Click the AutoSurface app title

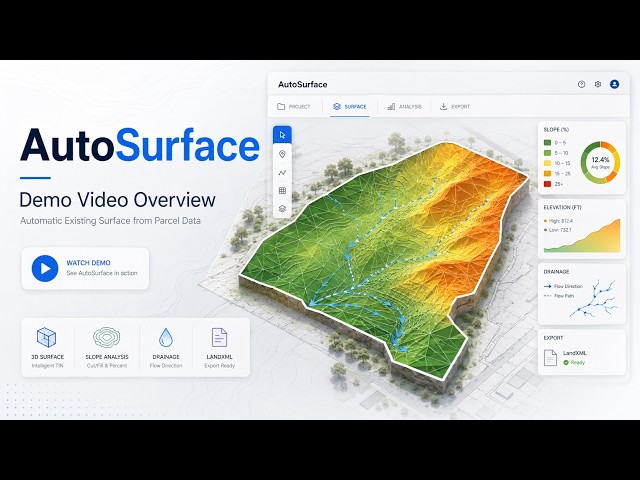click(302, 84)
